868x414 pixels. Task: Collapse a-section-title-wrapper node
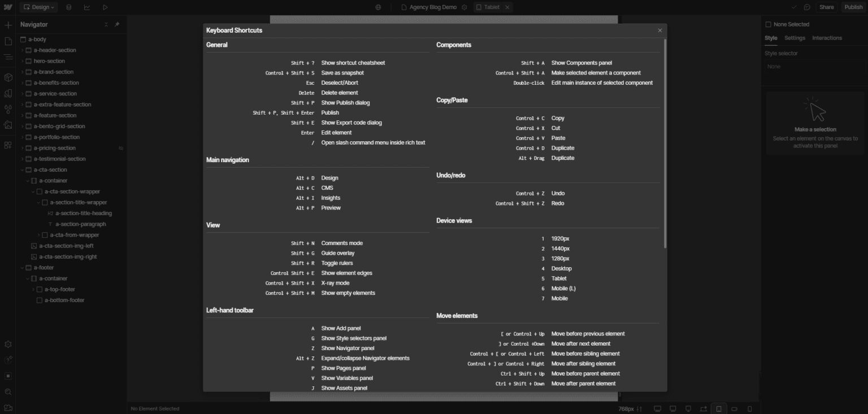pos(39,202)
